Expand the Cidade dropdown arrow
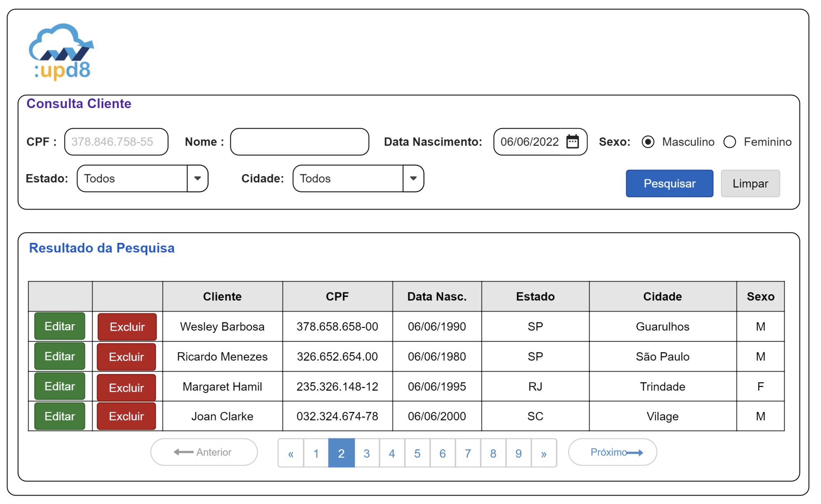Image resolution: width=821 pixels, height=504 pixels. tap(413, 179)
